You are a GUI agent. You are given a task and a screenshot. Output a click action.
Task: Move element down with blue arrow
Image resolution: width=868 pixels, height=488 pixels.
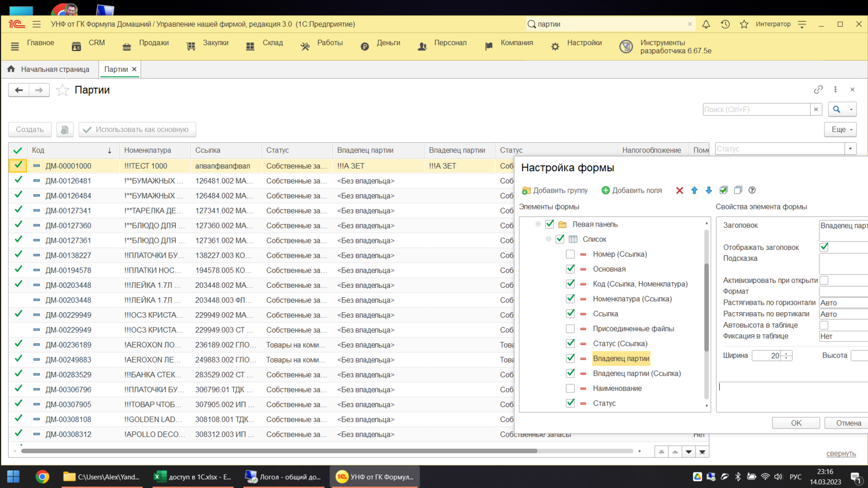click(x=708, y=190)
